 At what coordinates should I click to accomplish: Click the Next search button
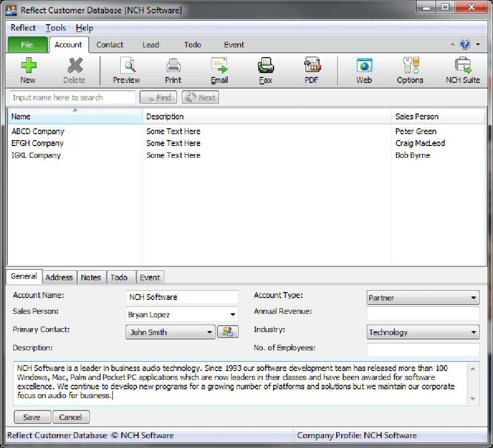[200, 98]
